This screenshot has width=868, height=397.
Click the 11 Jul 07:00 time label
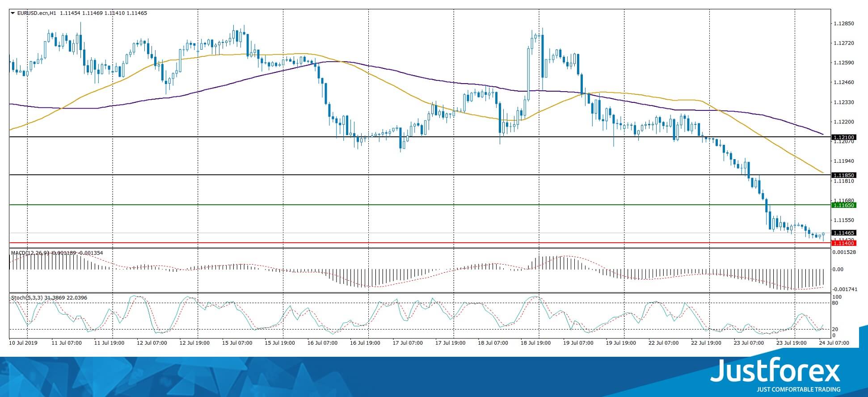[x=67, y=343]
